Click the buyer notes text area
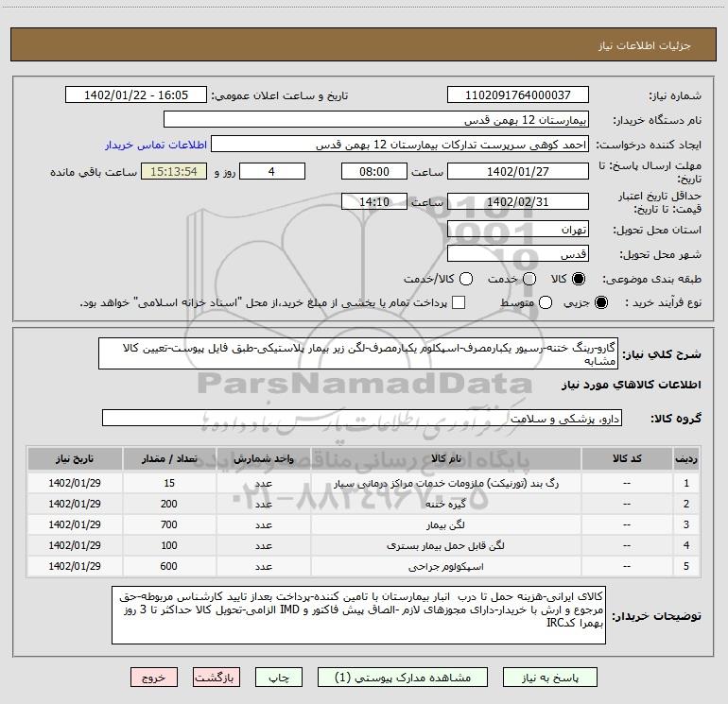This screenshot has height=704, width=728. point(358,615)
